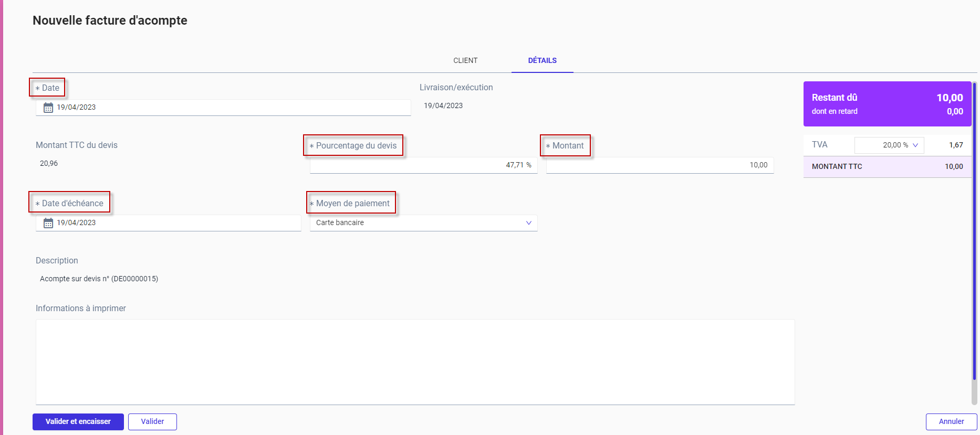Click the Moyen de paiement label
The width and height of the screenshot is (980, 435).
352,203
